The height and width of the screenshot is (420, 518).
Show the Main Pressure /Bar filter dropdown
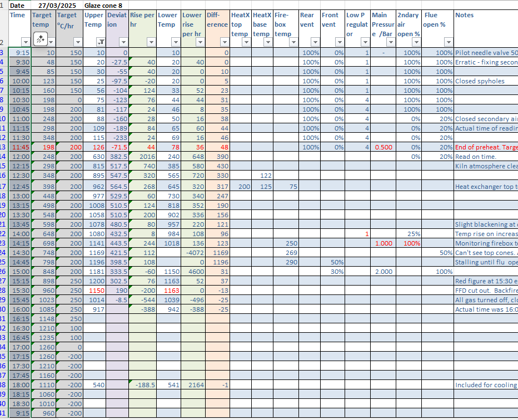[390, 42]
